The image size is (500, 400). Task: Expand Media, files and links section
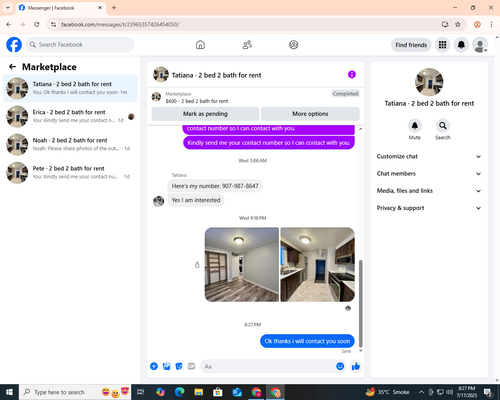(429, 191)
